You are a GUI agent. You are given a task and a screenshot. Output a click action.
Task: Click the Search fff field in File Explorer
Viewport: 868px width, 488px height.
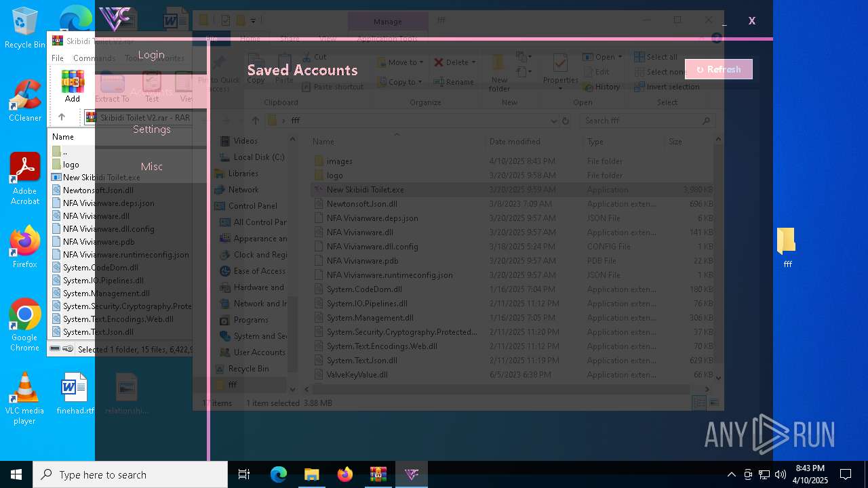pyautogui.click(x=647, y=121)
